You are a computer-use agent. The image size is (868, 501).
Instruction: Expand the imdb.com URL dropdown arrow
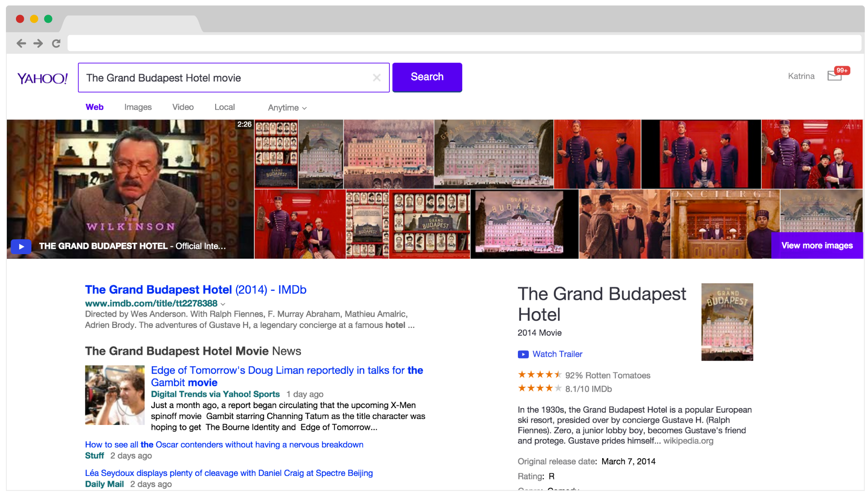pos(223,304)
